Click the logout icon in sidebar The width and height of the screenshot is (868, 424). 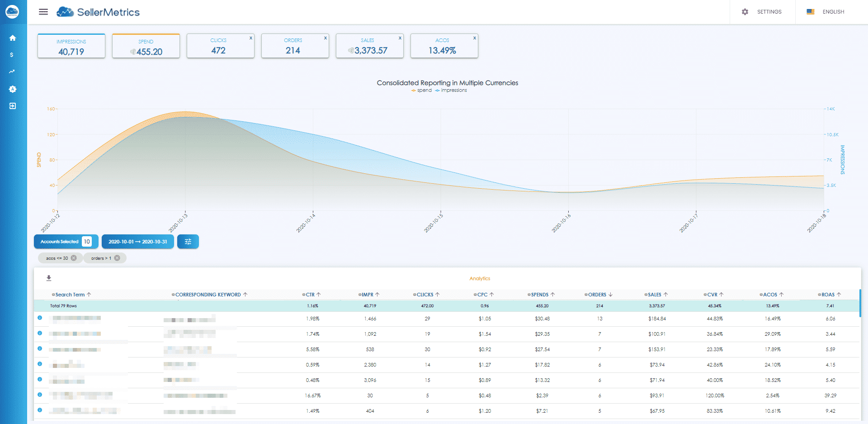click(13, 106)
